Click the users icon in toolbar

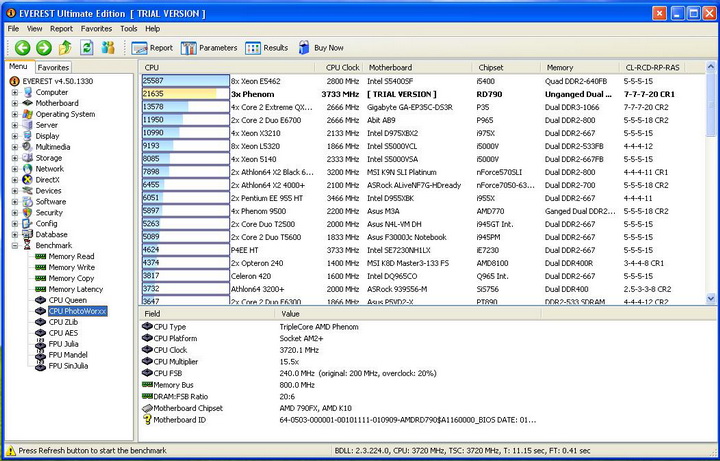(x=108, y=47)
